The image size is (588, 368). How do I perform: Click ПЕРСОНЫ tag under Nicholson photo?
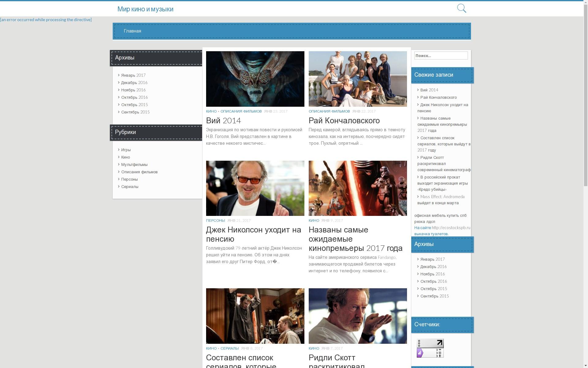coord(215,220)
